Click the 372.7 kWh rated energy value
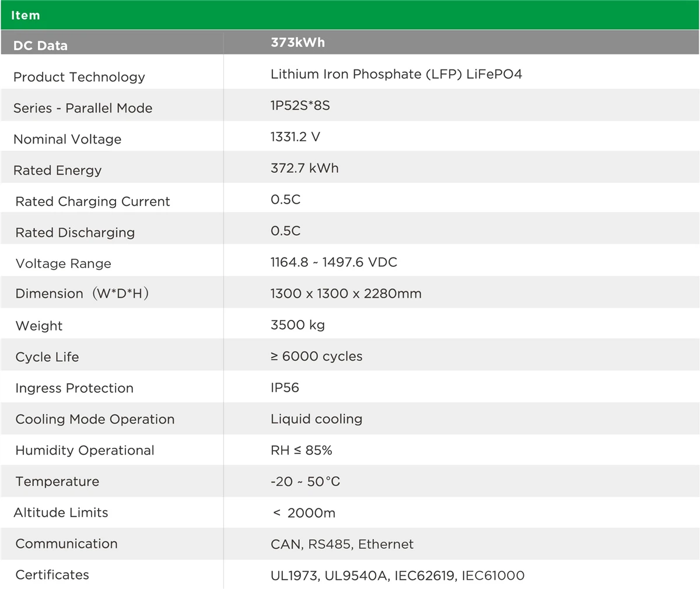 coord(304,168)
